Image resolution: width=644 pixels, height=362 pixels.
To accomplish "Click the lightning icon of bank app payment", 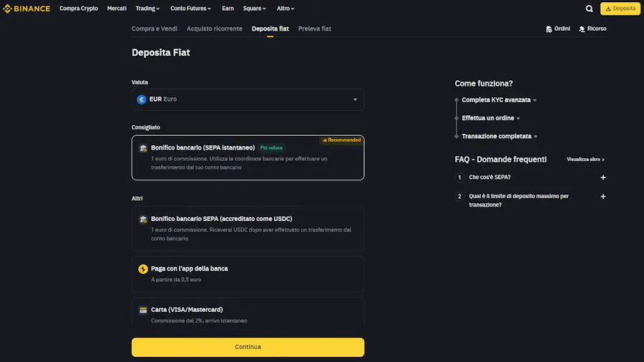I will point(143,269).
